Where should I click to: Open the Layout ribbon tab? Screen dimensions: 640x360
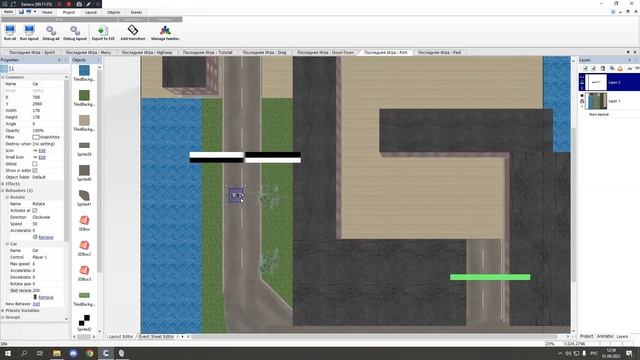pos(91,12)
